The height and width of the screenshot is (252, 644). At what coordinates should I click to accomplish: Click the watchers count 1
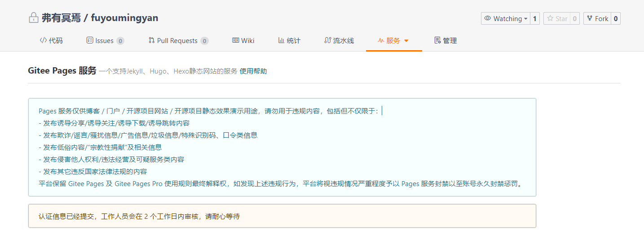(x=535, y=18)
